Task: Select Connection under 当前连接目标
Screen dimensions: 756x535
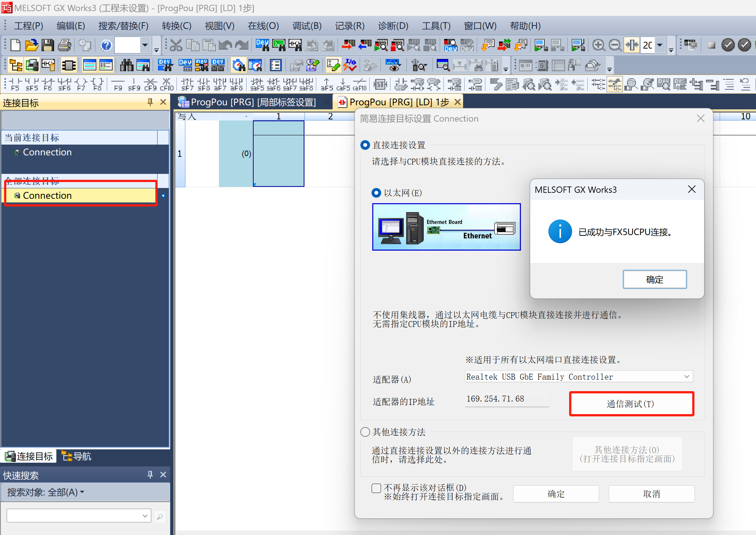Action: point(47,152)
